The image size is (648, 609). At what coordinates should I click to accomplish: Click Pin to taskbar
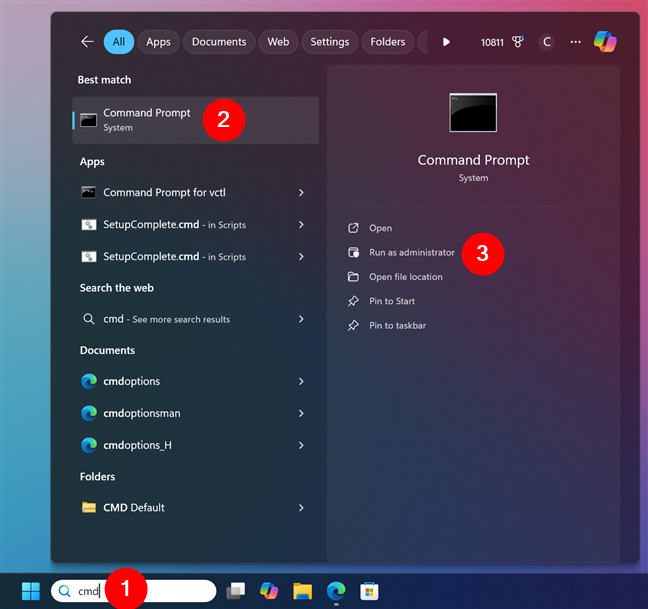[x=397, y=326]
